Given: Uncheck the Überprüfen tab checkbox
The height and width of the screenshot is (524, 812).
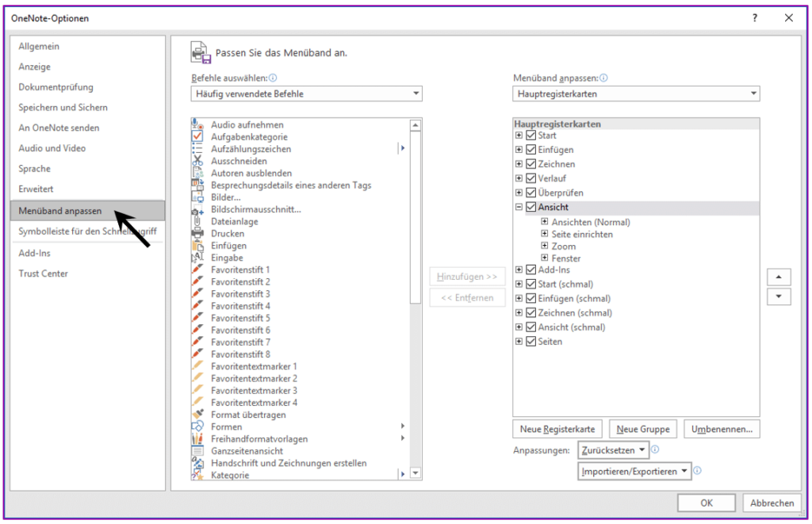Looking at the screenshot, I should pos(530,193).
